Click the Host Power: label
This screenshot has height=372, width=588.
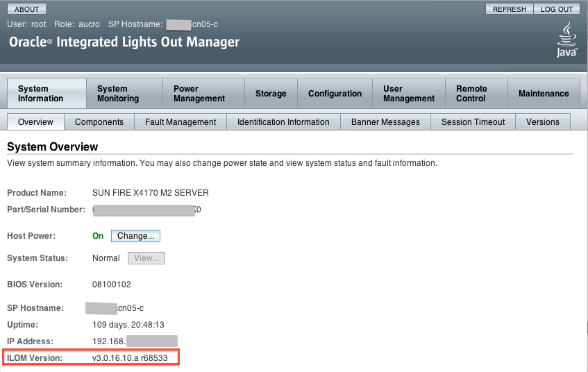(x=31, y=236)
